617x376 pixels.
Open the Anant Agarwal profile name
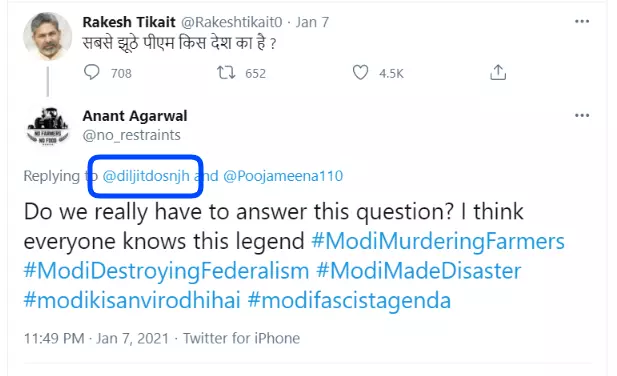pyautogui.click(x=135, y=116)
